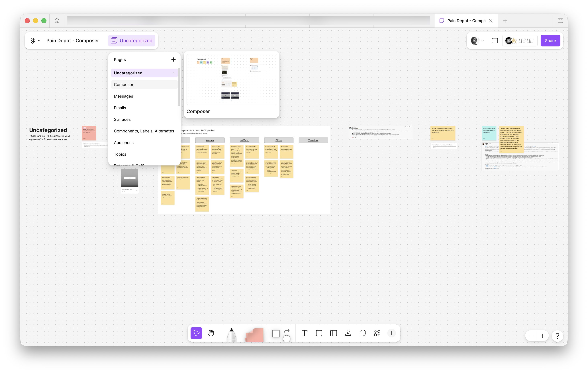This screenshot has width=588, height=373.
Task: Click the Uncategorized heading on canvas
Action: tap(48, 130)
